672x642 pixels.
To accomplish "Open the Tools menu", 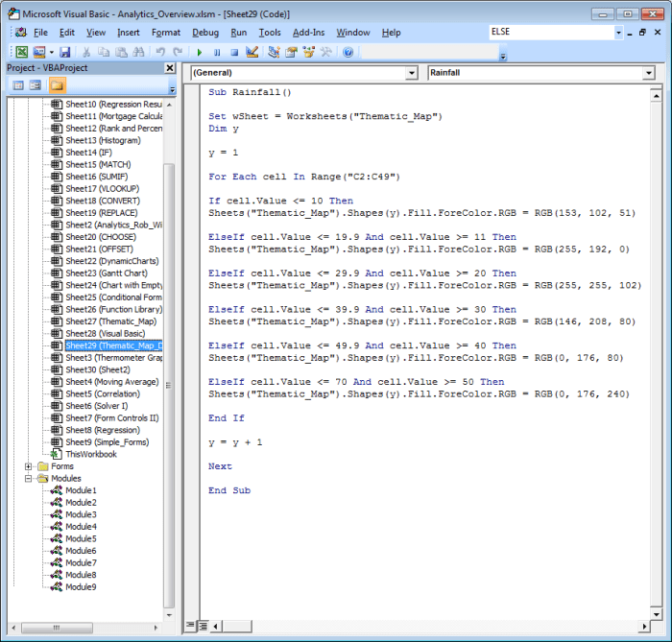I will (270, 33).
